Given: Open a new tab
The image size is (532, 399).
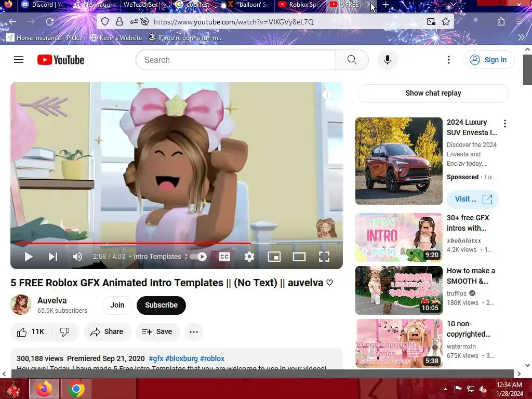Looking at the screenshot, I should 386,4.
